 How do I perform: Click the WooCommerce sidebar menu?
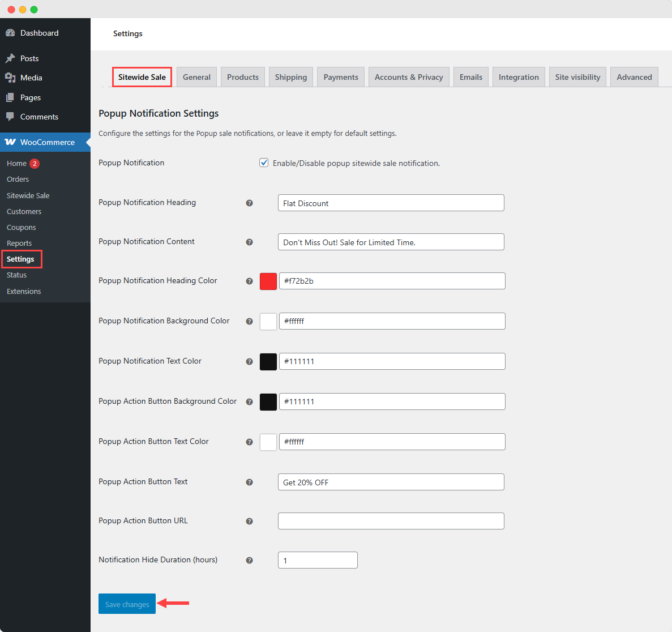pyautogui.click(x=45, y=142)
